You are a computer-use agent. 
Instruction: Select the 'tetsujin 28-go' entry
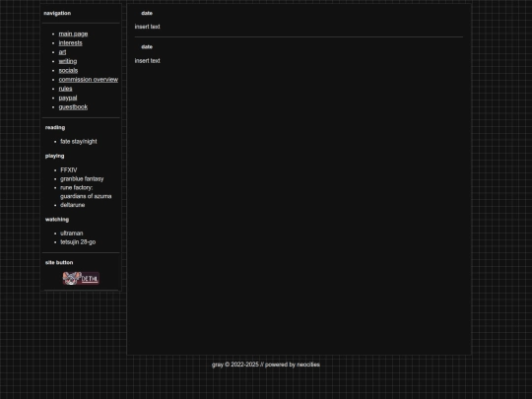[78, 242]
